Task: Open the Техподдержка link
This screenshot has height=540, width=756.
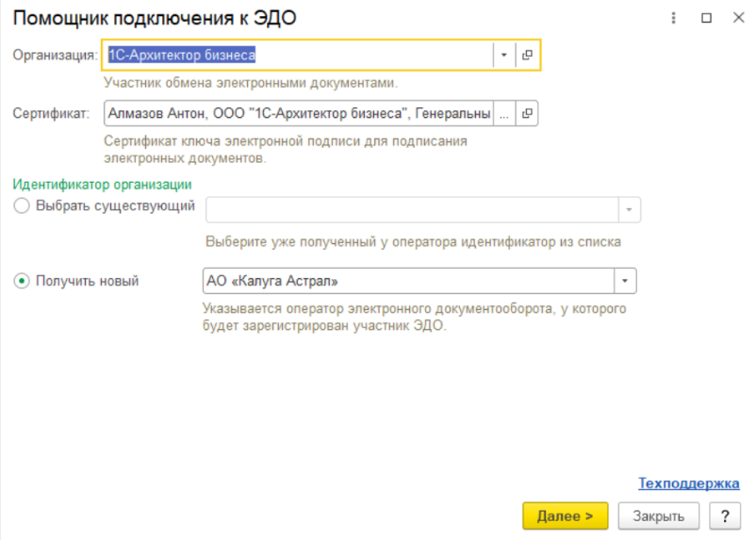Action: (688, 483)
